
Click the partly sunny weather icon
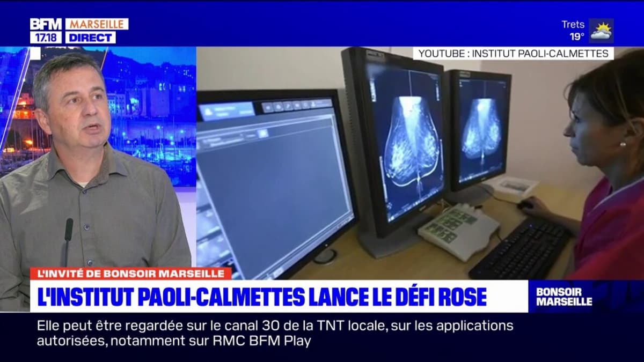click(x=601, y=31)
